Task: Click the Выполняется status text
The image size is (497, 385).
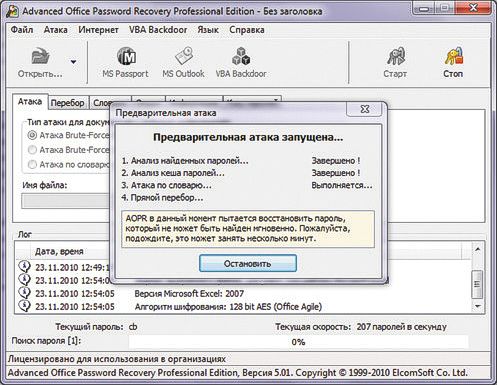Action: point(342,185)
